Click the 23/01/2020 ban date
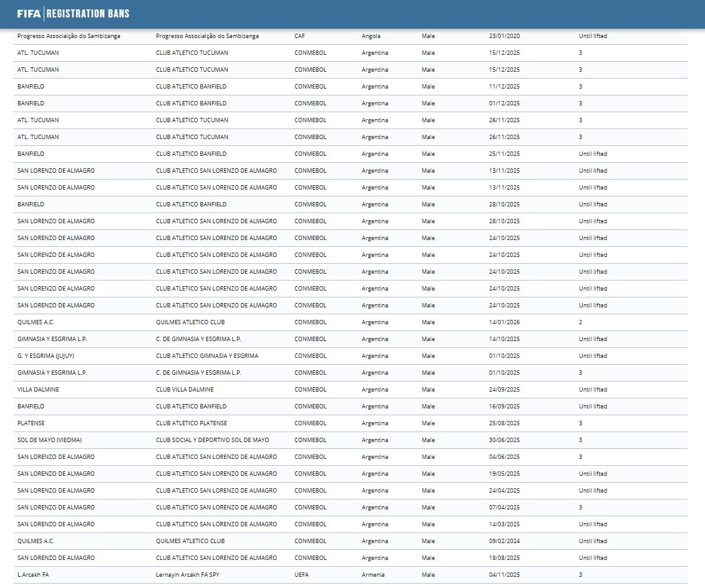The width and height of the screenshot is (705, 588). 504,36
